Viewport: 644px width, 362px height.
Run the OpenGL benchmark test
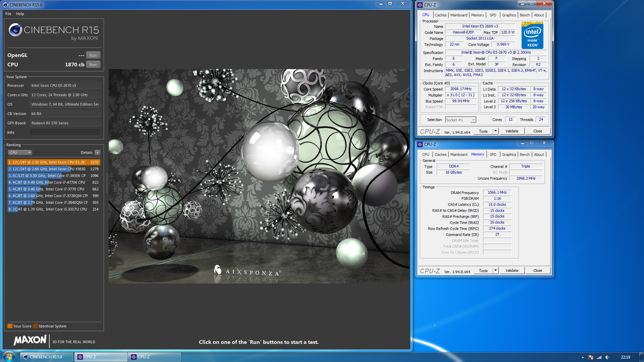pos(93,55)
